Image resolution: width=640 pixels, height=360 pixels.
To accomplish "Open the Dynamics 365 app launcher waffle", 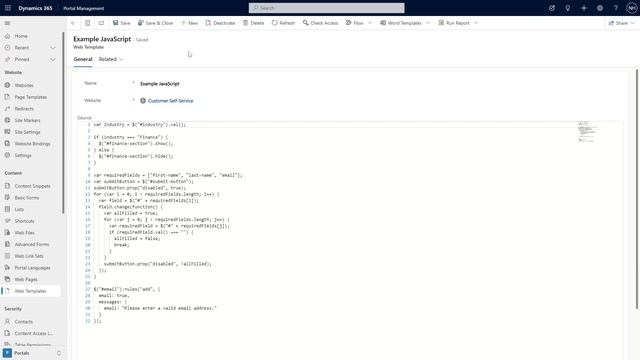I will [x=8, y=8].
